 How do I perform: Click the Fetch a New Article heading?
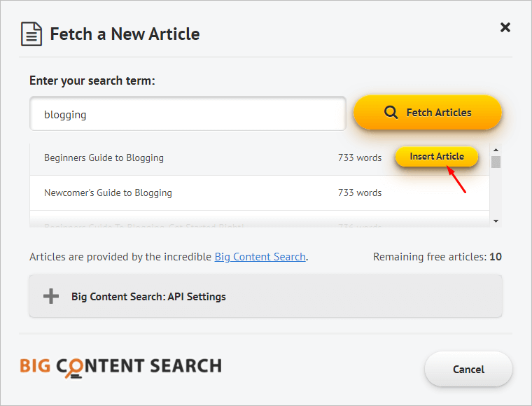coord(125,34)
